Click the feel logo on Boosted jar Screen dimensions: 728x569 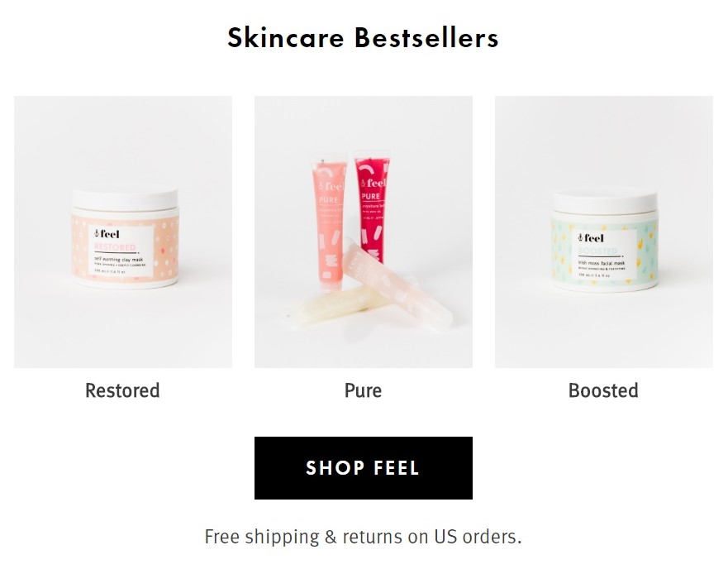(591, 238)
